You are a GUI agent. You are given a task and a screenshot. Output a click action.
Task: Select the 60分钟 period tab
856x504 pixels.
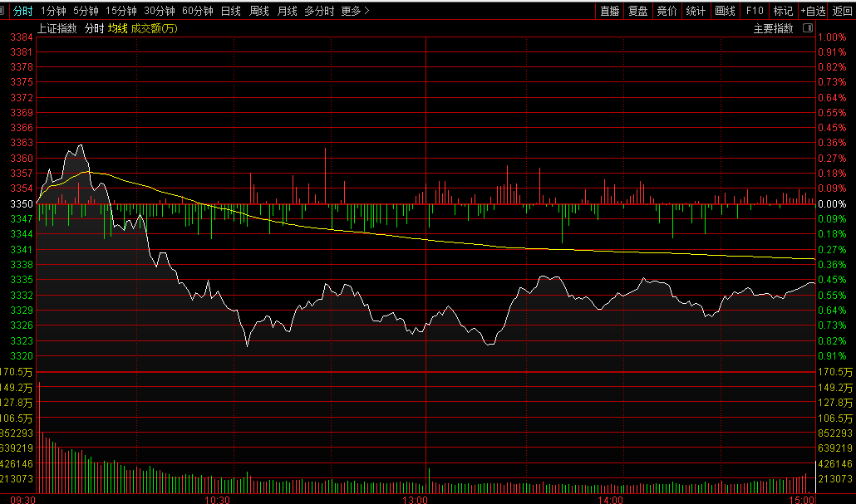pos(197,11)
